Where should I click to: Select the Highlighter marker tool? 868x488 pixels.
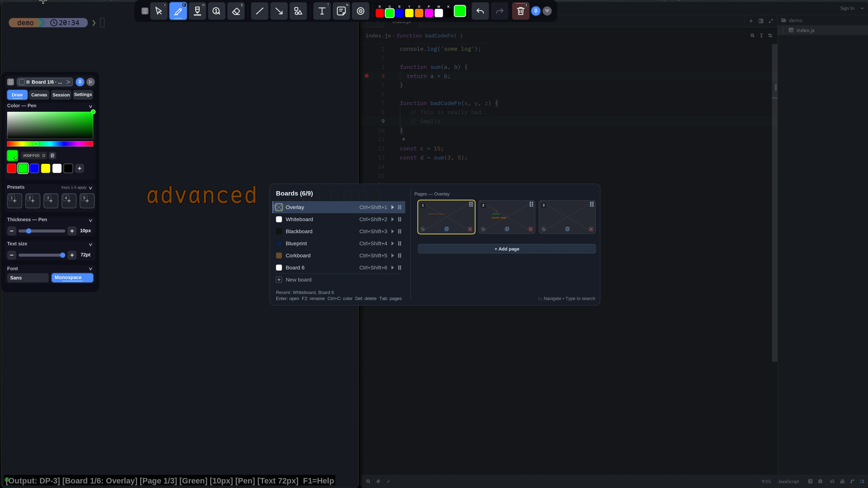pos(197,11)
